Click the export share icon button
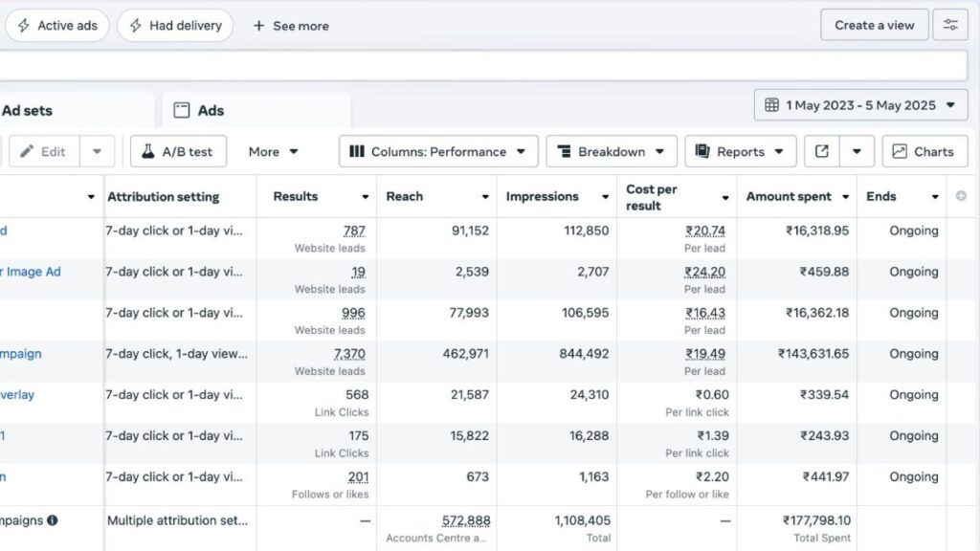980x551 pixels. click(x=822, y=151)
